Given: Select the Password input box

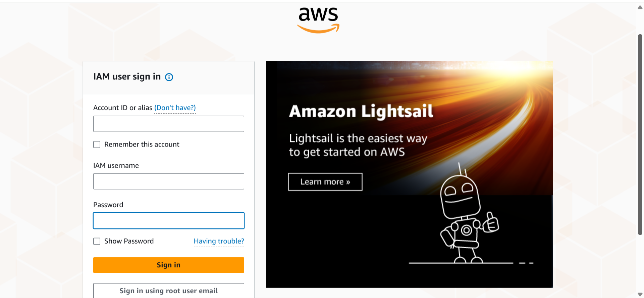Looking at the screenshot, I should pyautogui.click(x=168, y=221).
